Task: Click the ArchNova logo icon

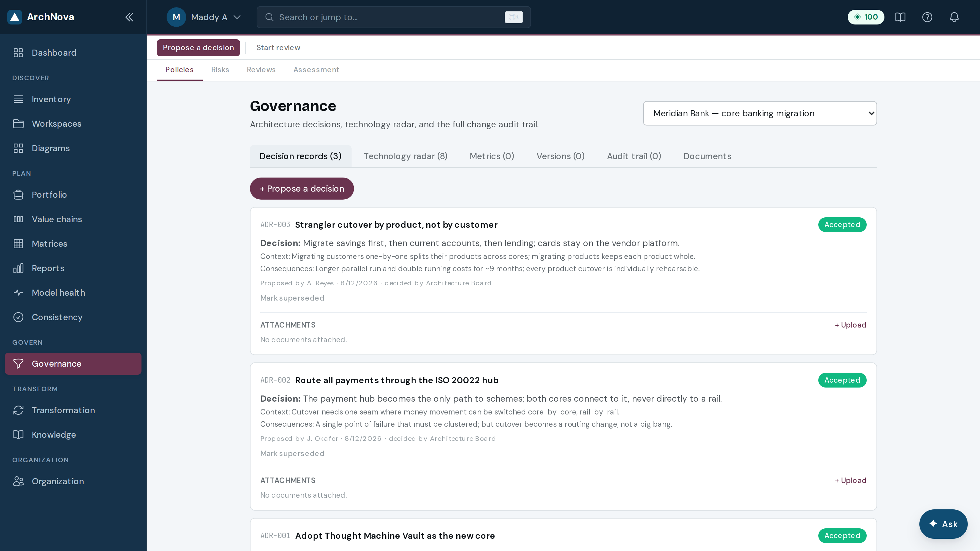Action: (x=14, y=17)
